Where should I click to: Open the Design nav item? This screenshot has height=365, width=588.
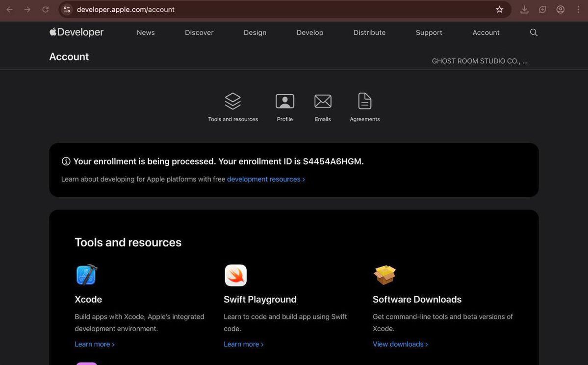pyautogui.click(x=255, y=33)
